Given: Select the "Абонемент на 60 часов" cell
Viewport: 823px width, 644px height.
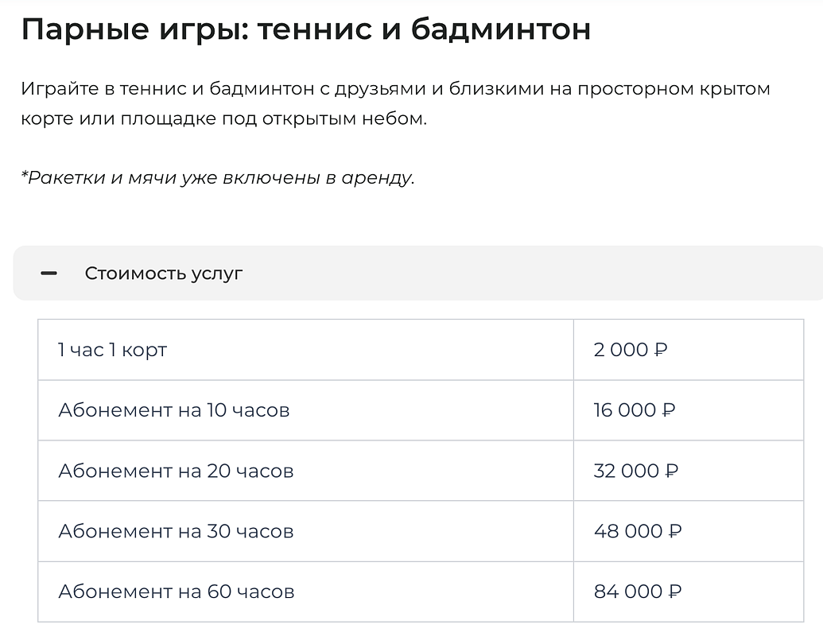Looking at the screenshot, I should click(176, 592).
